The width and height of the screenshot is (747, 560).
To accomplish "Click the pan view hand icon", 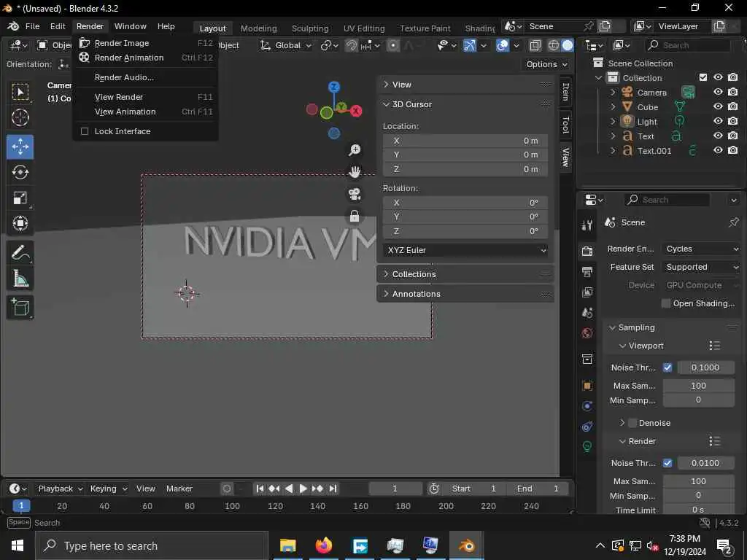I will coord(355,172).
